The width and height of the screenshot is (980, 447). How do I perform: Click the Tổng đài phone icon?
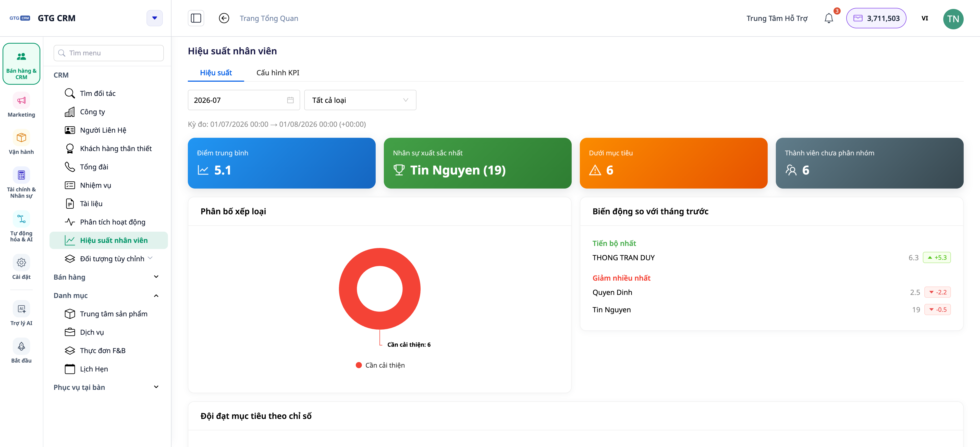(x=70, y=167)
